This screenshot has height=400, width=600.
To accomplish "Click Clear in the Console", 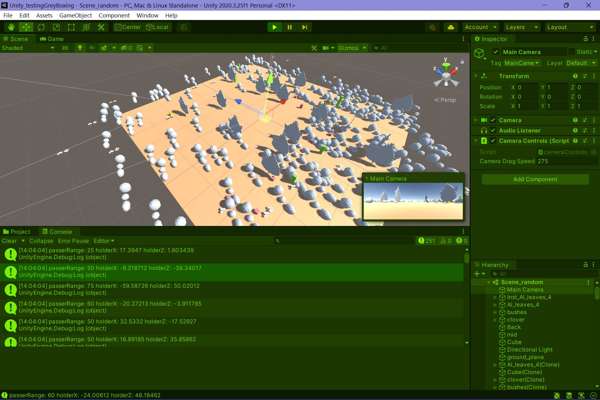I will pyautogui.click(x=9, y=241).
